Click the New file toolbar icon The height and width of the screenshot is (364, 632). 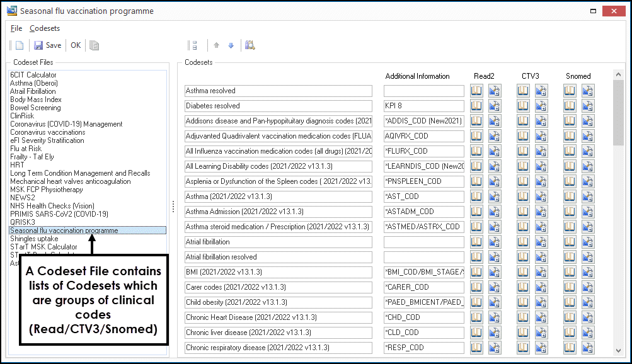20,45
